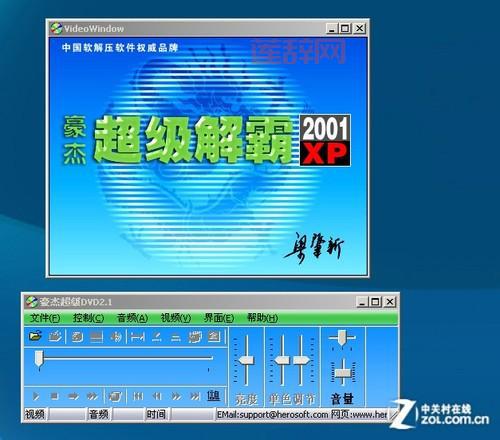Image resolution: width=500 pixels, height=440 pixels.
Task: Click the open file folder icon
Action: (35, 336)
